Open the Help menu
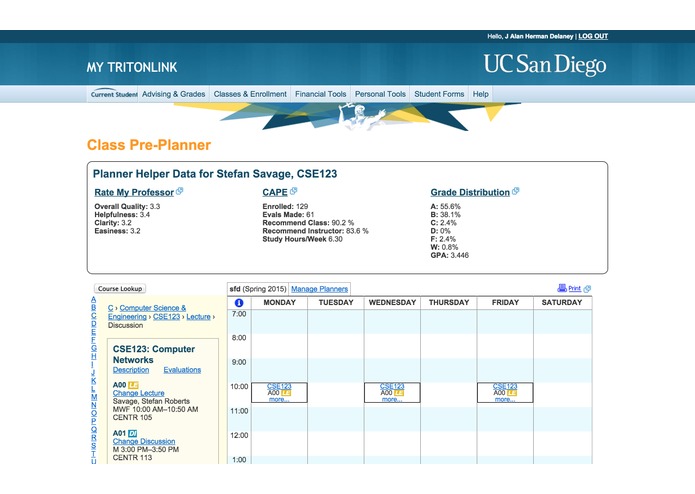 480,94
